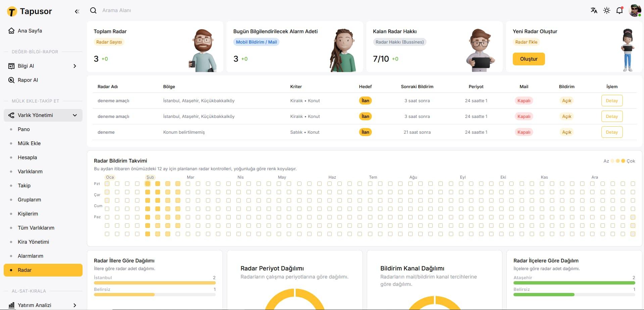Open Varlıklarım menu item
The width and height of the screenshot is (644, 310).
tap(43, 172)
